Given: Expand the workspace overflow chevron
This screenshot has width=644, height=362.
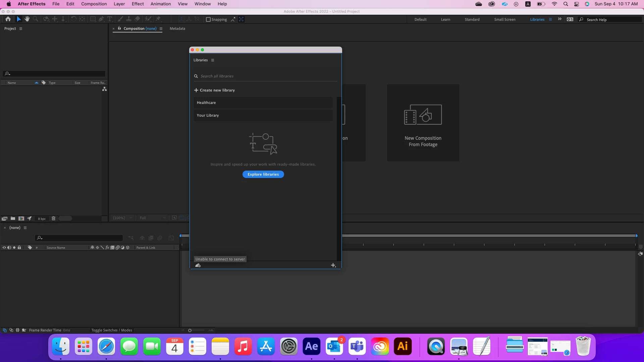Looking at the screenshot, I should point(559,19).
